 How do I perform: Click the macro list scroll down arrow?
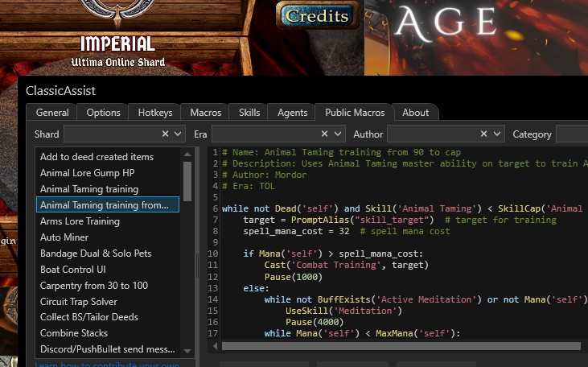click(187, 351)
